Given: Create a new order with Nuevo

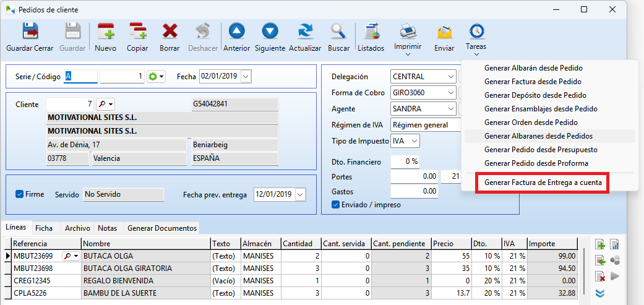Looking at the screenshot, I should 106,31.
